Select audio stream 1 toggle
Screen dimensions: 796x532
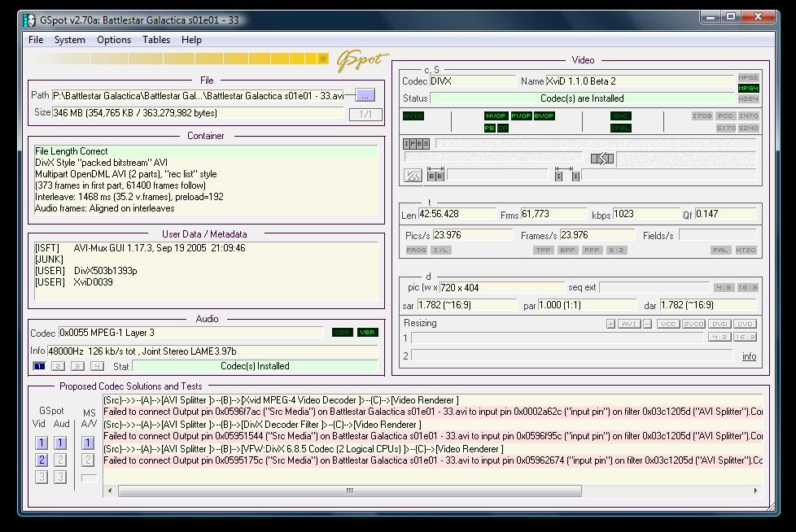click(39, 366)
